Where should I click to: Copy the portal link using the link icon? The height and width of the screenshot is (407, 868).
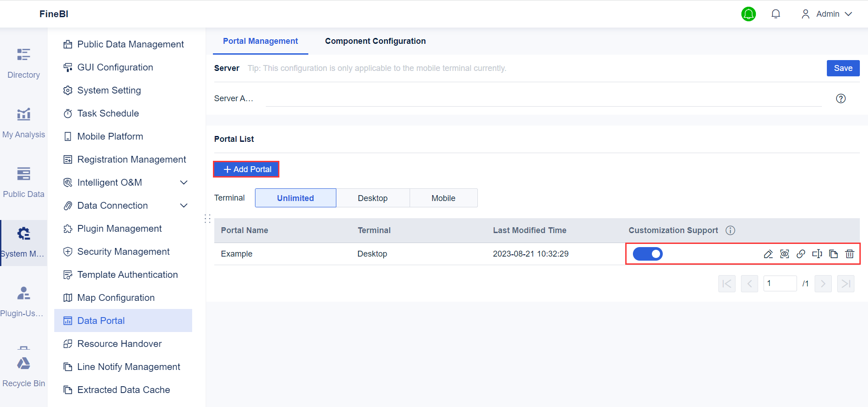pyautogui.click(x=801, y=254)
